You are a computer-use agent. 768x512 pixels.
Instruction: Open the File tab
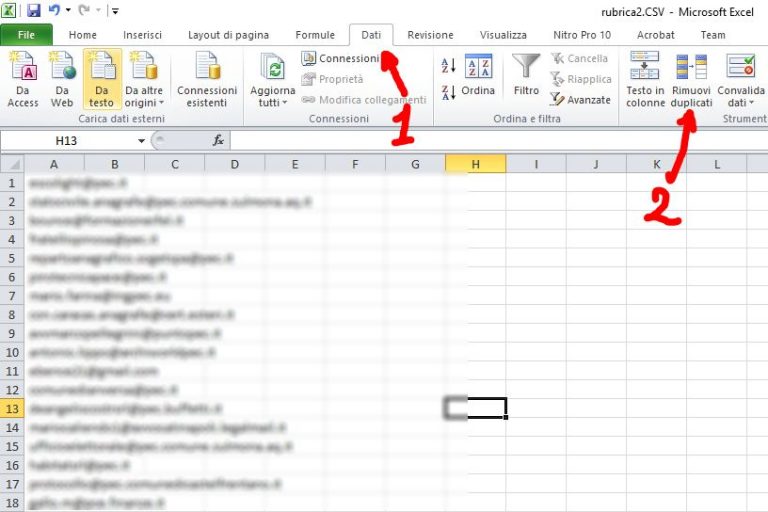[26, 35]
